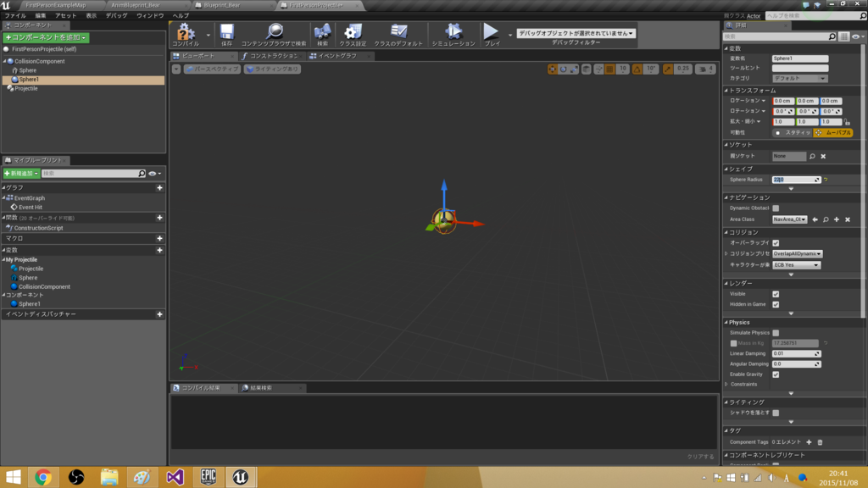The width and height of the screenshot is (868, 488).
Task: Click the ライティングあり view mode button
Action: coord(272,69)
